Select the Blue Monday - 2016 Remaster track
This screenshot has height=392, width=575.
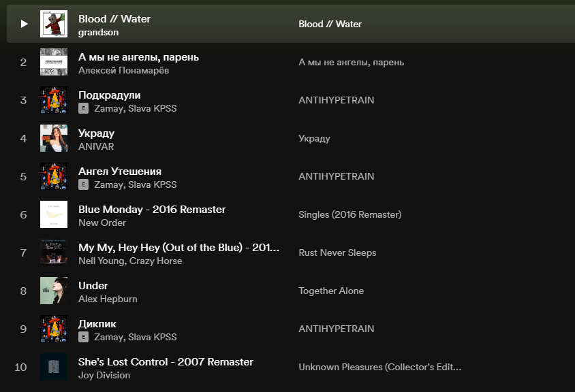pyautogui.click(x=152, y=209)
